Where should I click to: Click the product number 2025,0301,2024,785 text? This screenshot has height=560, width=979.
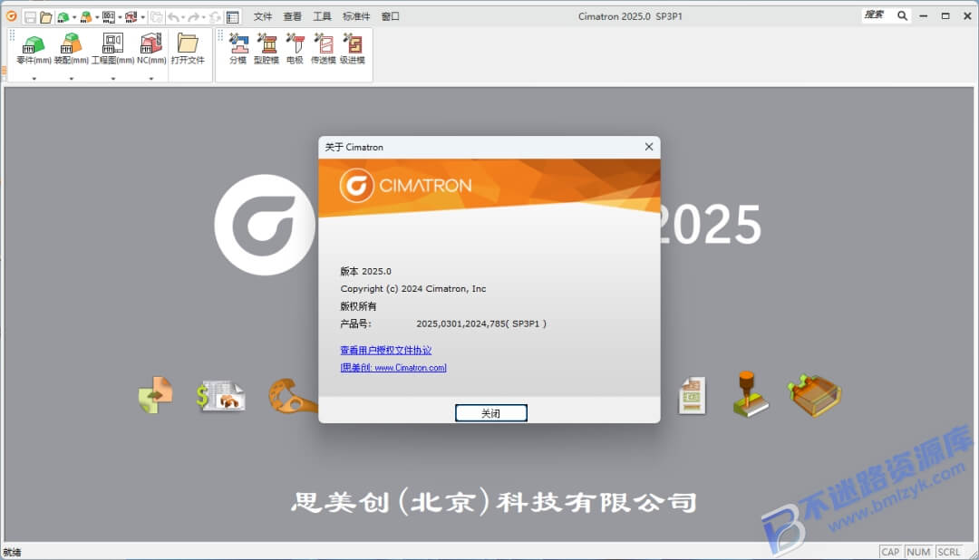coord(481,323)
